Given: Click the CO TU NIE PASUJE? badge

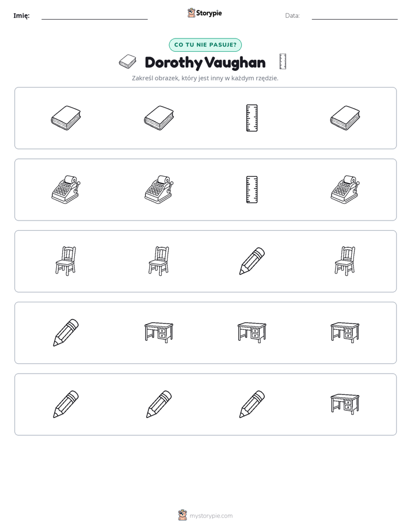Looking at the screenshot, I should tap(205, 45).
